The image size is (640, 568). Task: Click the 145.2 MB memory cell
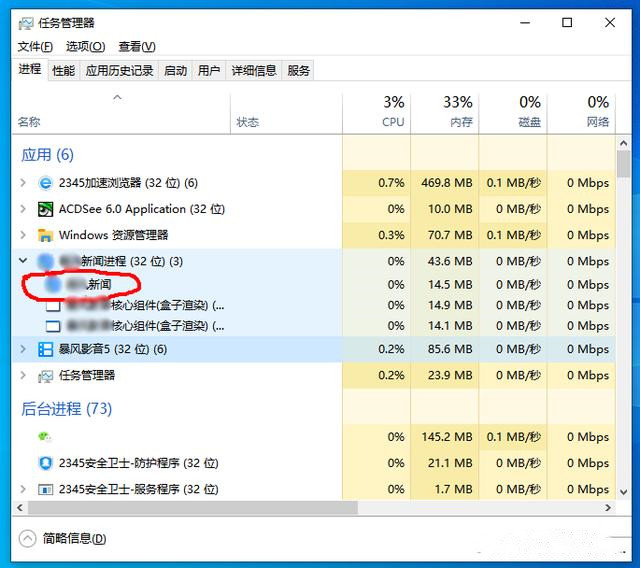click(x=447, y=437)
